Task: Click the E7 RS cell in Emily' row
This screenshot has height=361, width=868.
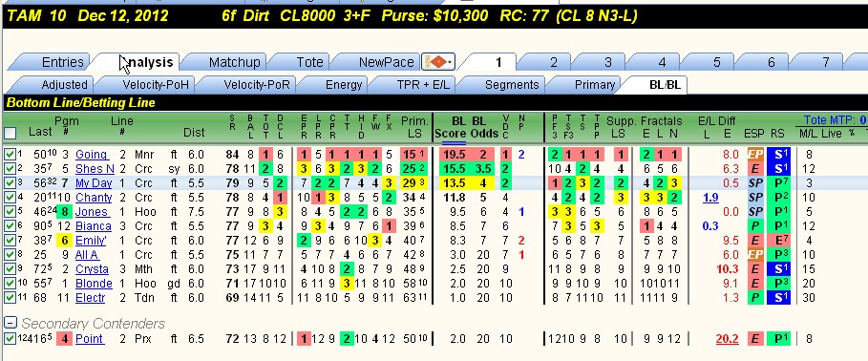Action: (x=779, y=241)
